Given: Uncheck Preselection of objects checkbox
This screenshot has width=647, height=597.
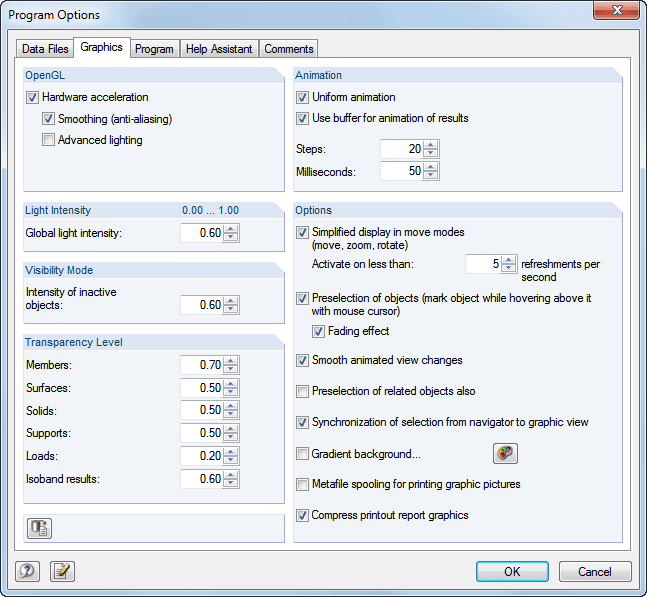Looking at the screenshot, I should (x=302, y=298).
